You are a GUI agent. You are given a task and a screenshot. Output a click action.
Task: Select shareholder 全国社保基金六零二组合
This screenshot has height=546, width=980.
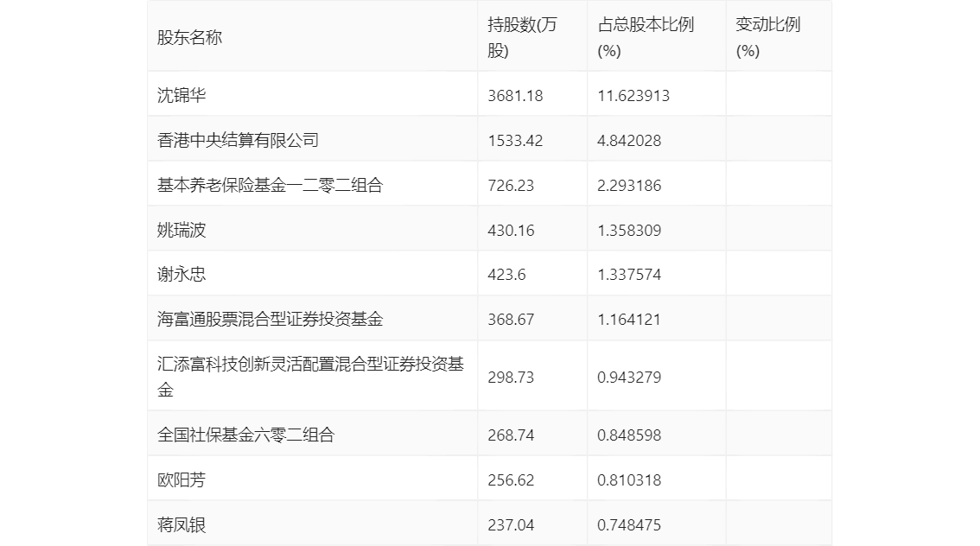(x=246, y=435)
